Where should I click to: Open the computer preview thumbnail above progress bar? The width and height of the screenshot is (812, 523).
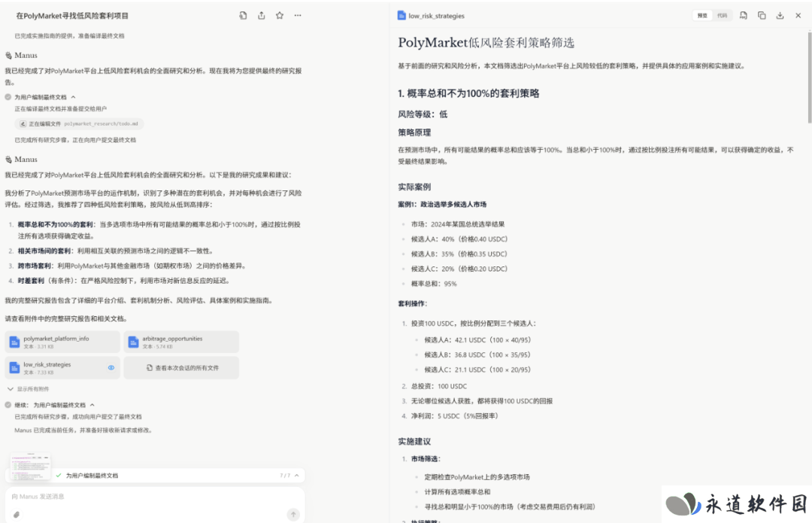point(31,466)
